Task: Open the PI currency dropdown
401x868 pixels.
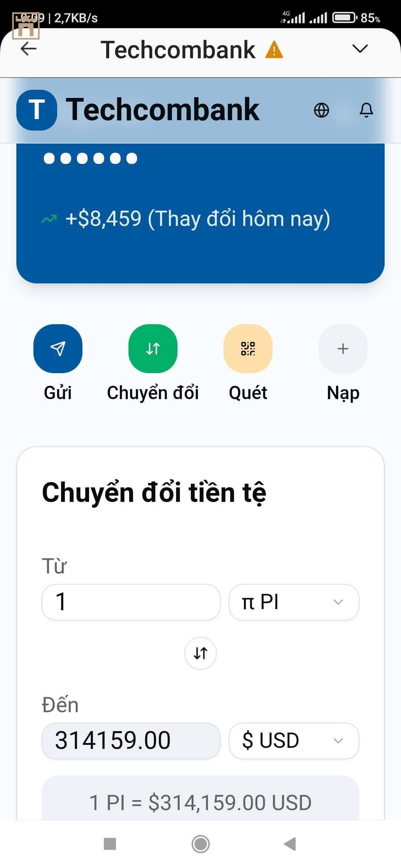Action: point(294,602)
